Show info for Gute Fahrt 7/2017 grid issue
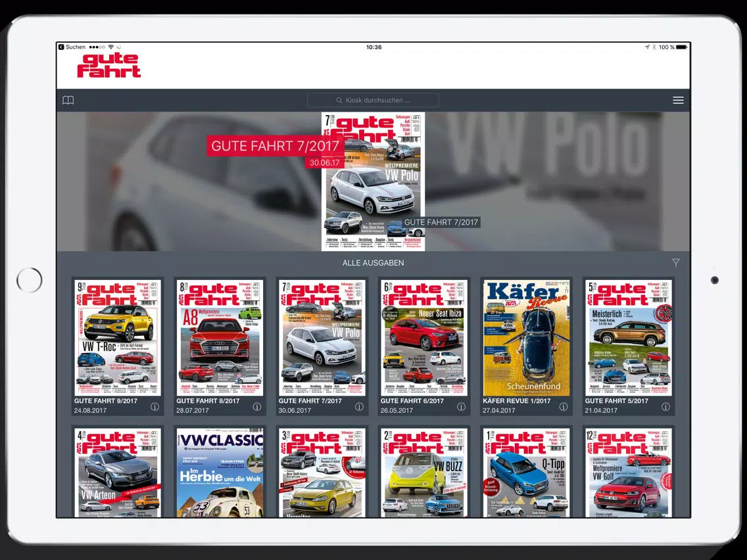This screenshot has height=560, width=747. (359, 407)
